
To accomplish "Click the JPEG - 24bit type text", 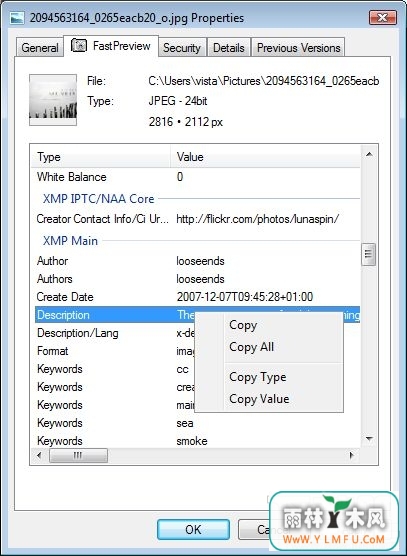I will [178, 101].
